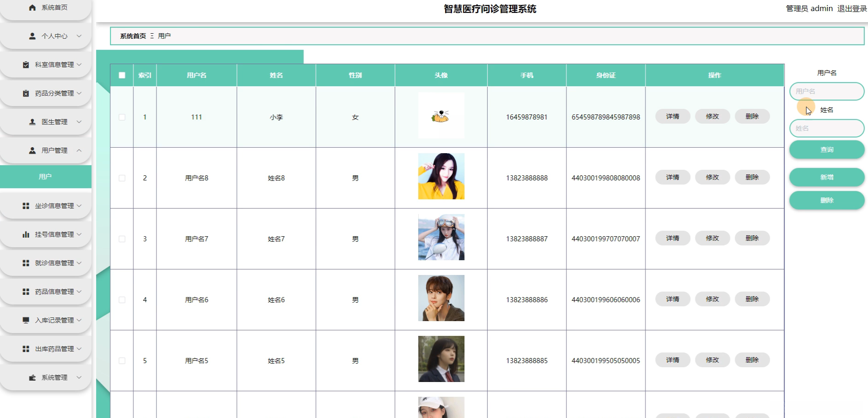Click the grid icon beside 坐诊信息管理

click(x=26, y=206)
